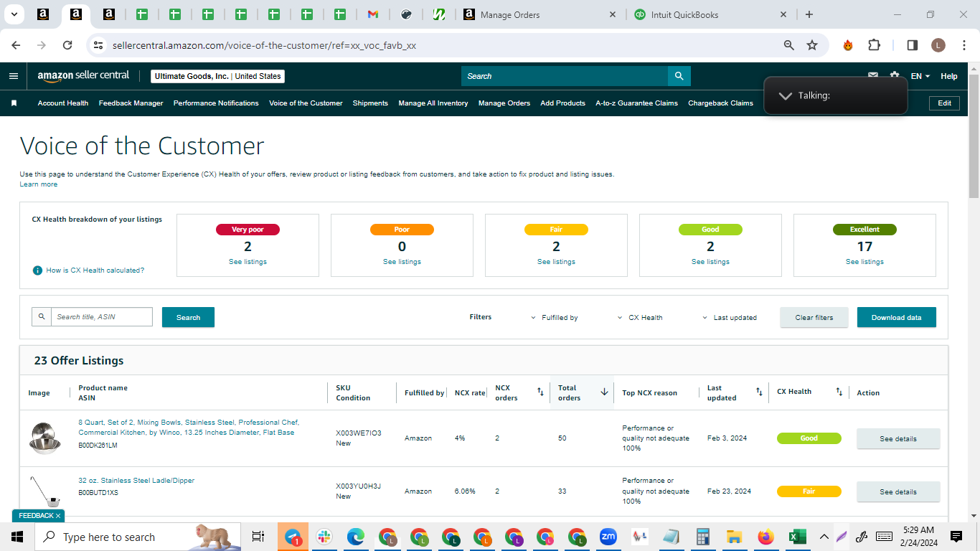This screenshot has width=980, height=551.
Task: Open the Chrome profile avatar L
Action: 938,45
